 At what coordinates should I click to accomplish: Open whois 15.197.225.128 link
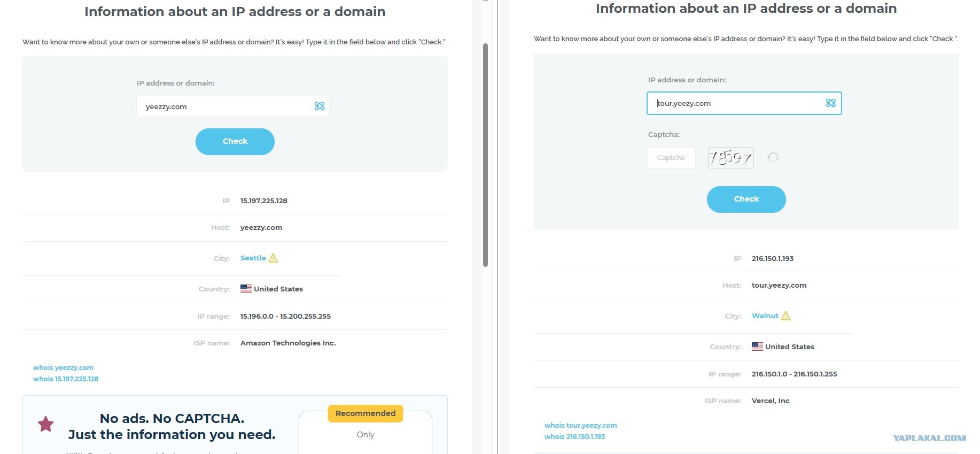pos(66,379)
